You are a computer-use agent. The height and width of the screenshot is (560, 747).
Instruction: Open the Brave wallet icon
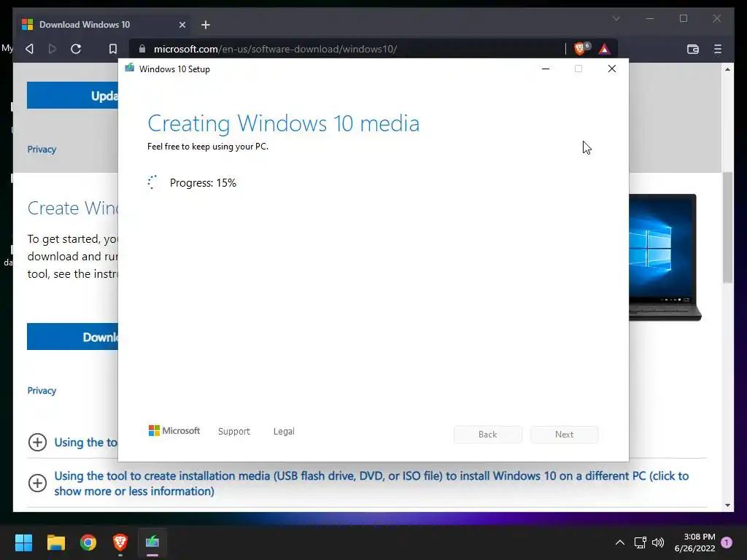click(x=693, y=49)
